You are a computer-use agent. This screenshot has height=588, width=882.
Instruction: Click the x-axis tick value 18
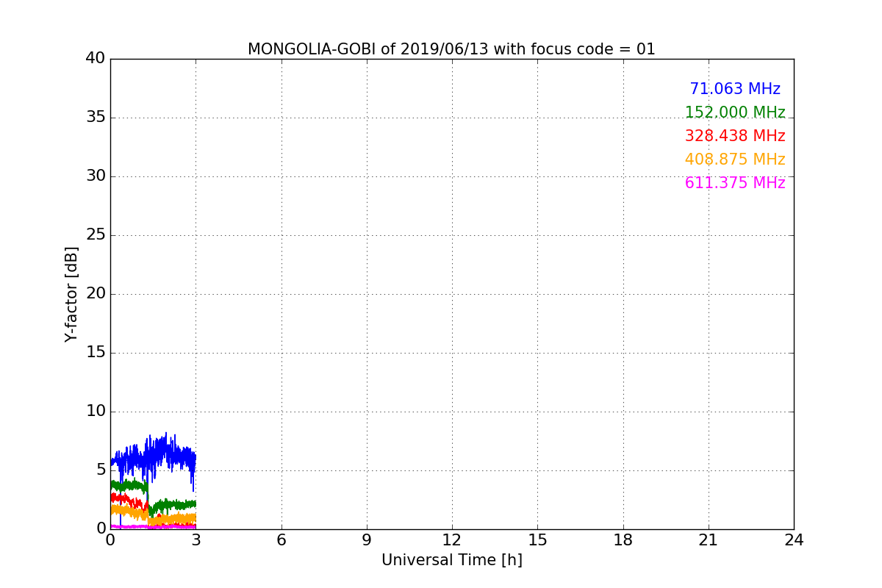click(623, 540)
